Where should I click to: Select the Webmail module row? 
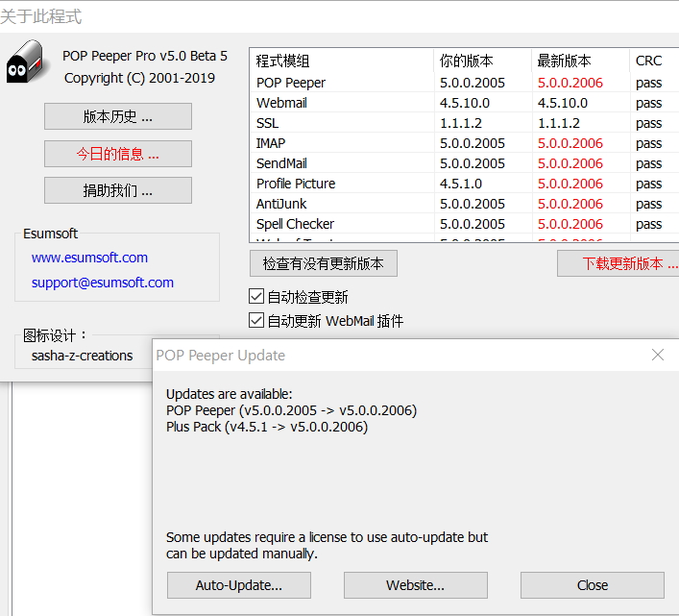coord(464,103)
